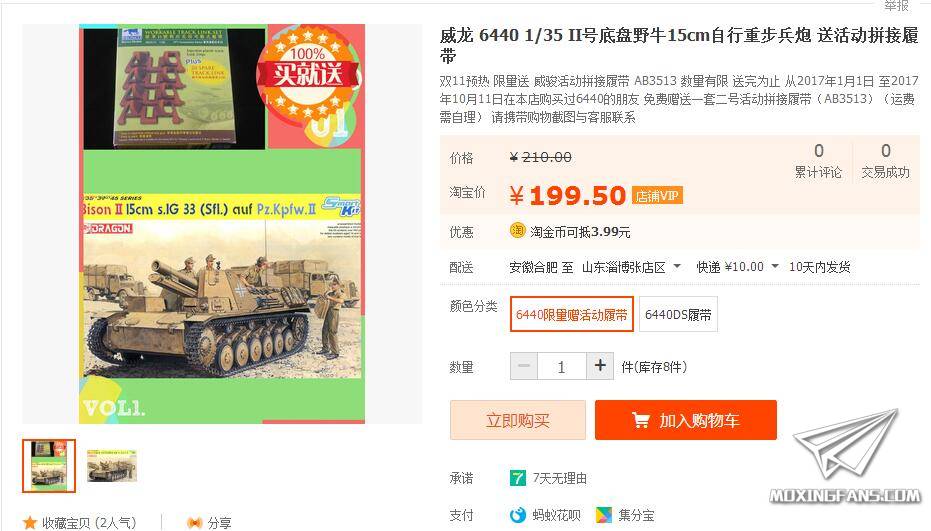This screenshot has width=931, height=531.
Task: Click the Ant Huabei payment icon
Action: (518, 514)
